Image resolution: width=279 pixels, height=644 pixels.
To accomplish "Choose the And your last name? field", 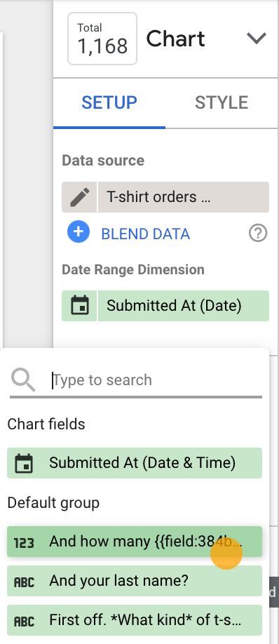I will [x=135, y=581].
